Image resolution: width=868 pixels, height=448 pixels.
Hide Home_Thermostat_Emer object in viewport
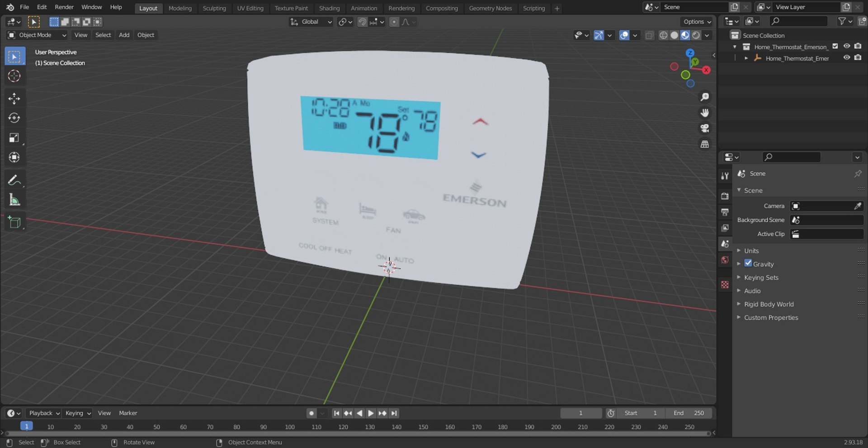(847, 58)
